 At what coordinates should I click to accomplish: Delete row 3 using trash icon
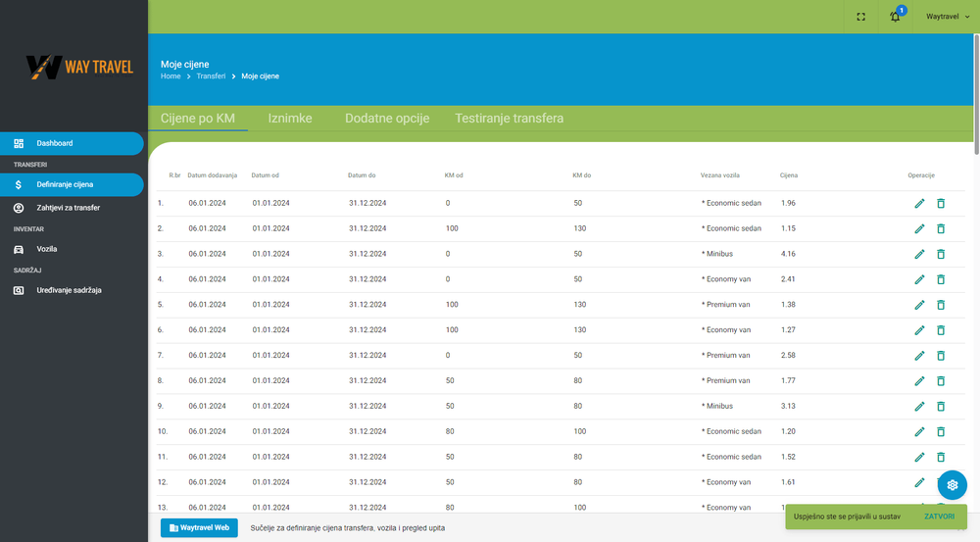tap(941, 254)
